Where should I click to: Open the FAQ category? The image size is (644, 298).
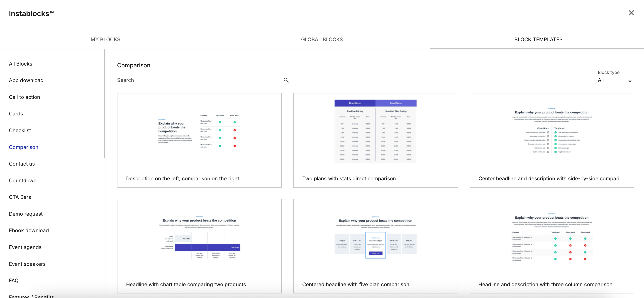click(x=14, y=281)
